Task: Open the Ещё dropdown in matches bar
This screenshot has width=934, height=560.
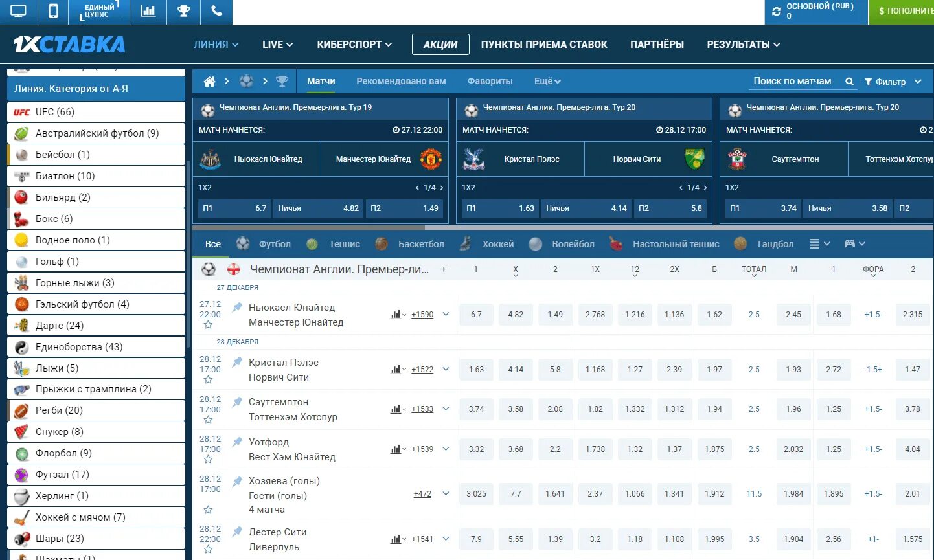Action: [547, 82]
